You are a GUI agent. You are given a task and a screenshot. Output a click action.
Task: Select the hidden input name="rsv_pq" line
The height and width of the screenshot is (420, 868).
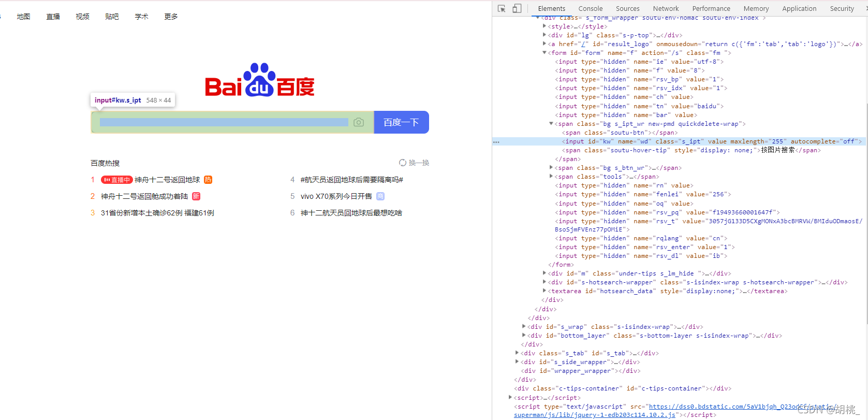click(668, 212)
